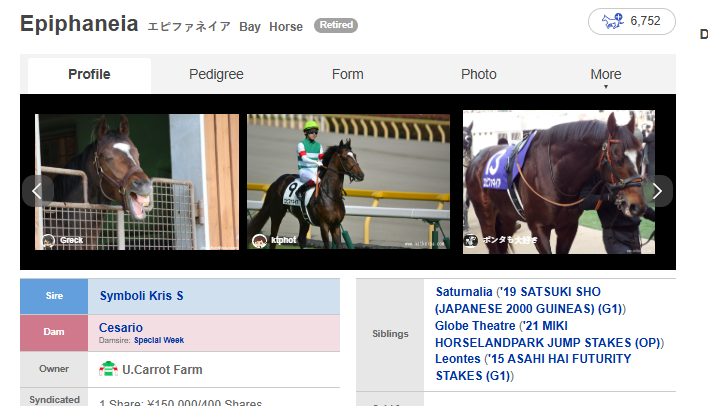
Task: Open sibling Globe Theatre link
Action: tap(475, 326)
